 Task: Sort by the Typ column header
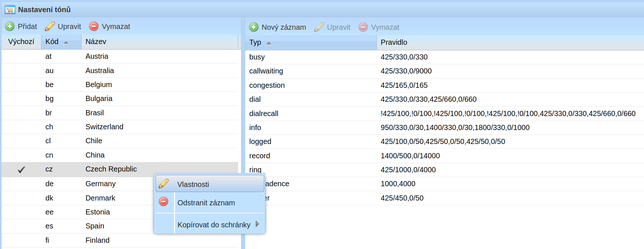coord(311,43)
